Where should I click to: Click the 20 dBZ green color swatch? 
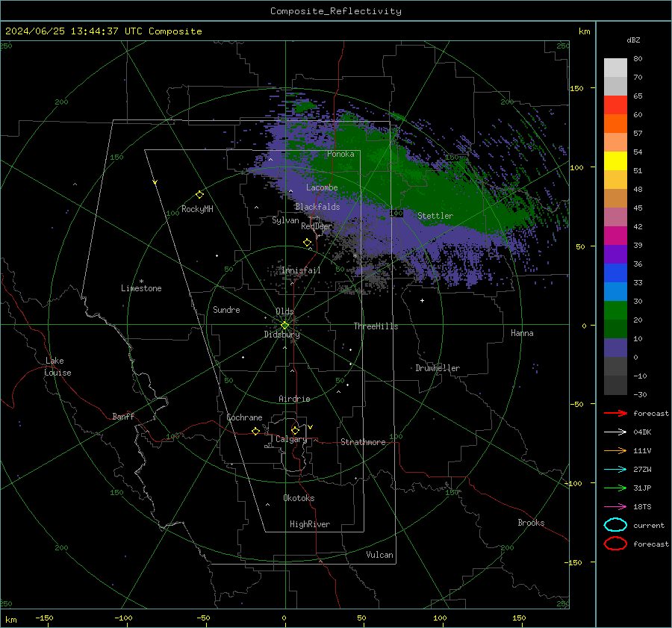coord(615,311)
